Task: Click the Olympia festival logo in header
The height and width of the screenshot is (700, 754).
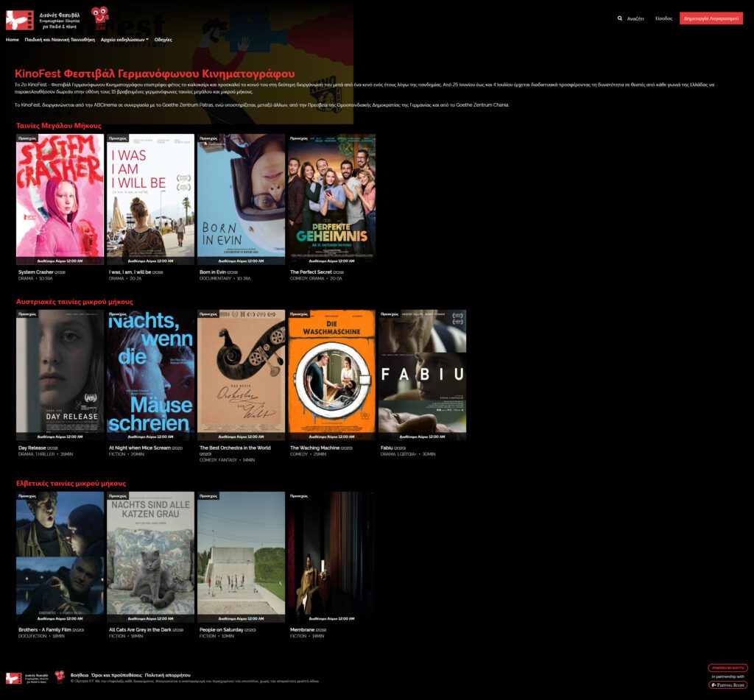Action: pos(43,20)
